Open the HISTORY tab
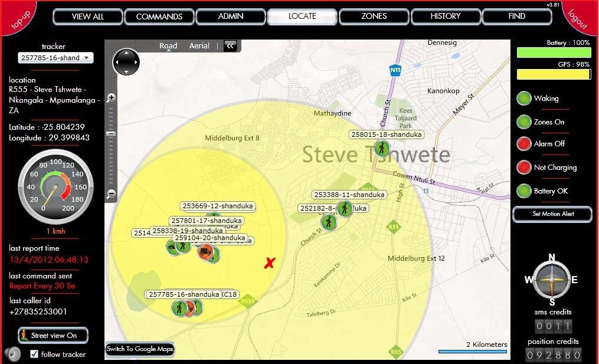 (x=446, y=17)
